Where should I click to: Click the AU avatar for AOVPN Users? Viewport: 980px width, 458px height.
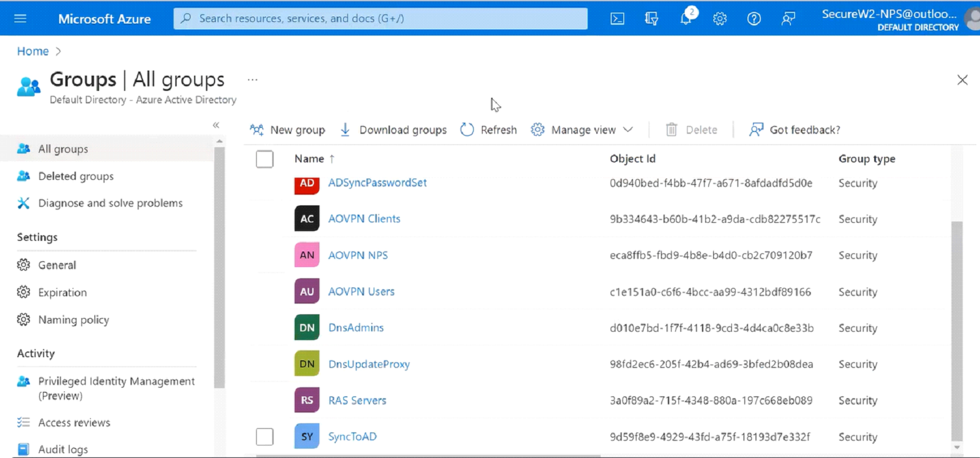pyautogui.click(x=307, y=291)
